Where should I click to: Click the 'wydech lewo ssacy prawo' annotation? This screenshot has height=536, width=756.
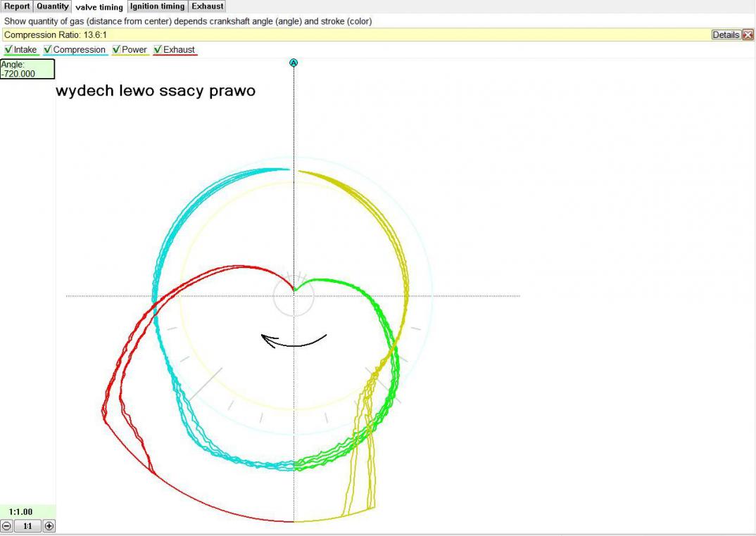click(x=156, y=91)
